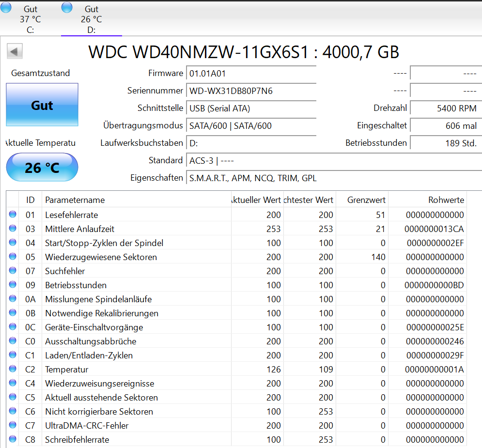Click the status orb for Geräte-Einschaltvorgänge
482x448 pixels.
(13, 326)
